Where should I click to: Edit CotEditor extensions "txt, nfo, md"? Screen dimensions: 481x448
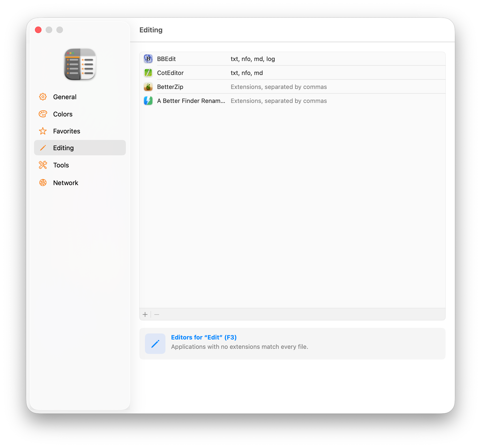point(247,73)
